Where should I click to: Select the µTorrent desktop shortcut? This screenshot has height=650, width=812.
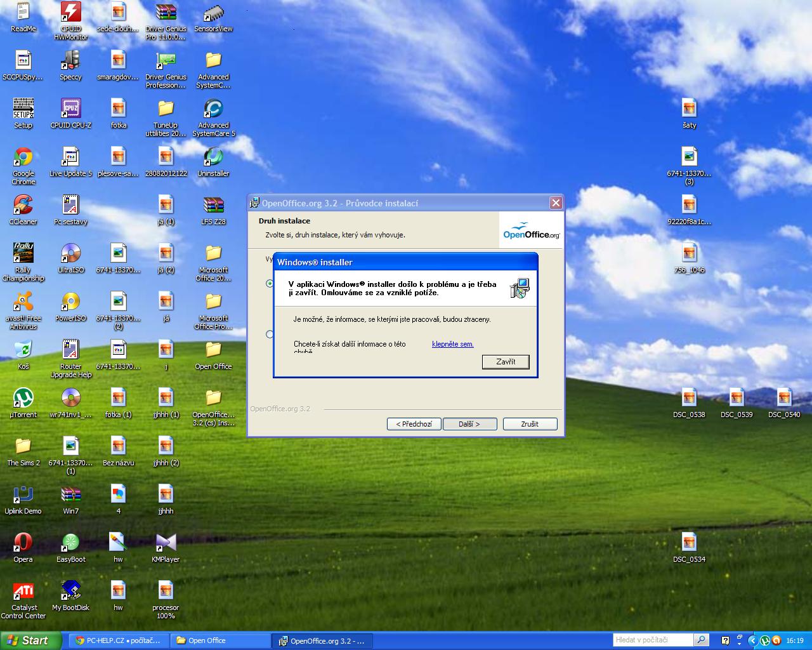tap(23, 403)
